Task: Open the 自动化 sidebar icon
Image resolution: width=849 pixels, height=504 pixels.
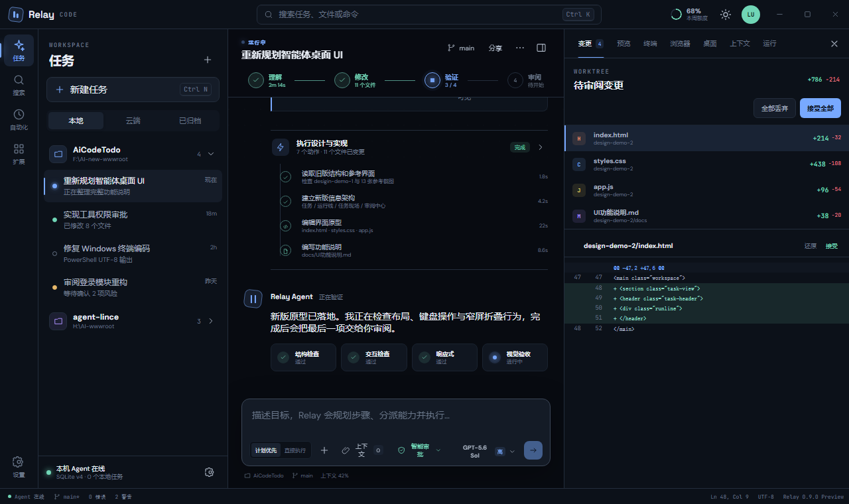Action: click(19, 119)
